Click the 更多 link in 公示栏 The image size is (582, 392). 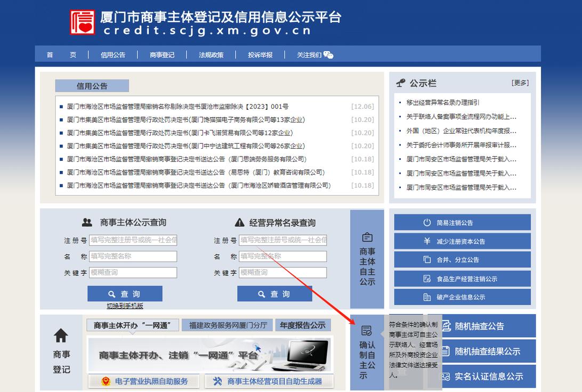[521, 83]
